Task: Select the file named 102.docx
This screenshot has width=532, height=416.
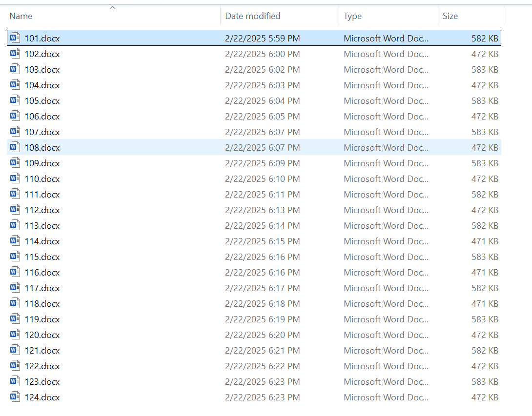Action: (42, 54)
